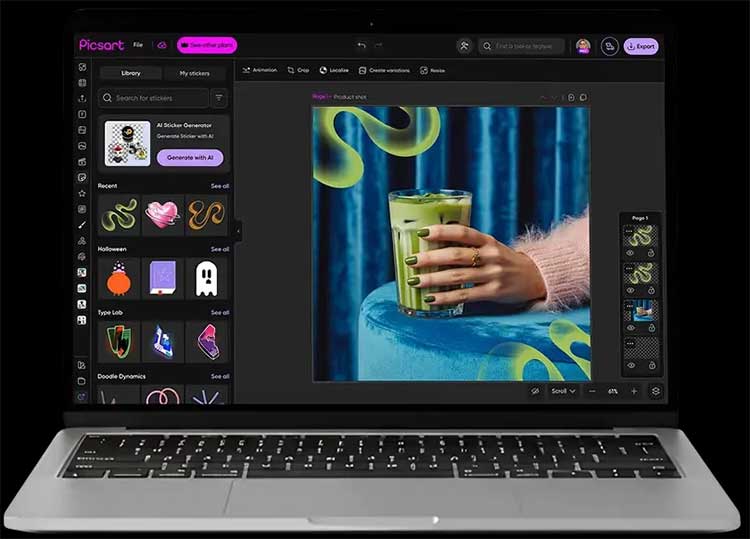Open three-dot menu on second squiggle layer
The width and height of the screenshot is (750, 539).
629,268
